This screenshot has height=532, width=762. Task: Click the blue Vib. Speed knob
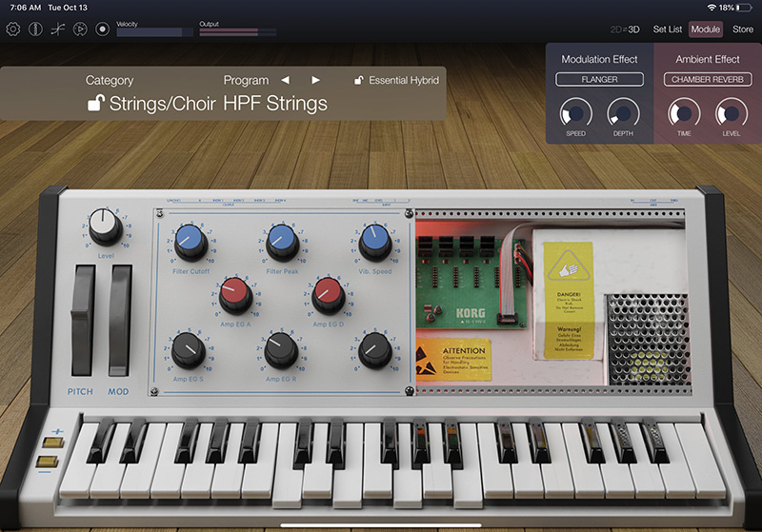374,243
